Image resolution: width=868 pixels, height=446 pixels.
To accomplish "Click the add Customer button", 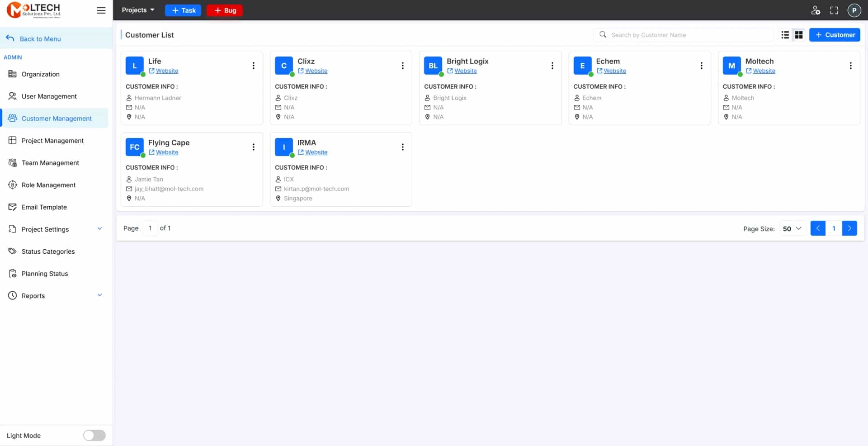I will click(x=835, y=35).
